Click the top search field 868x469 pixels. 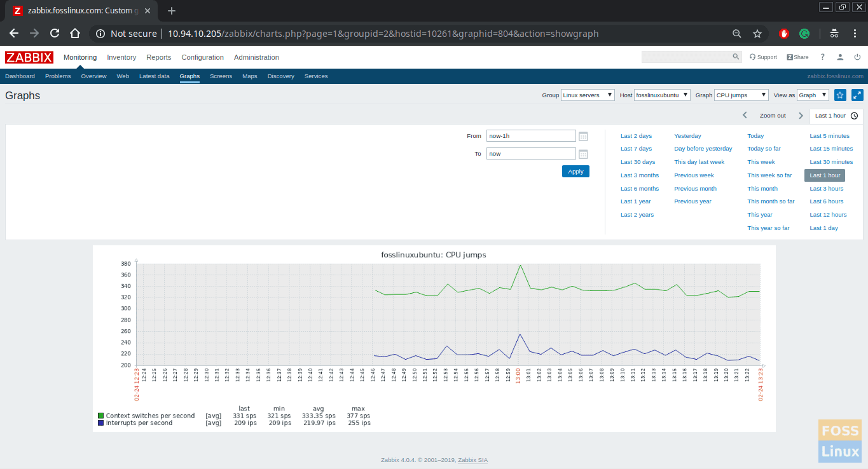pos(687,57)
